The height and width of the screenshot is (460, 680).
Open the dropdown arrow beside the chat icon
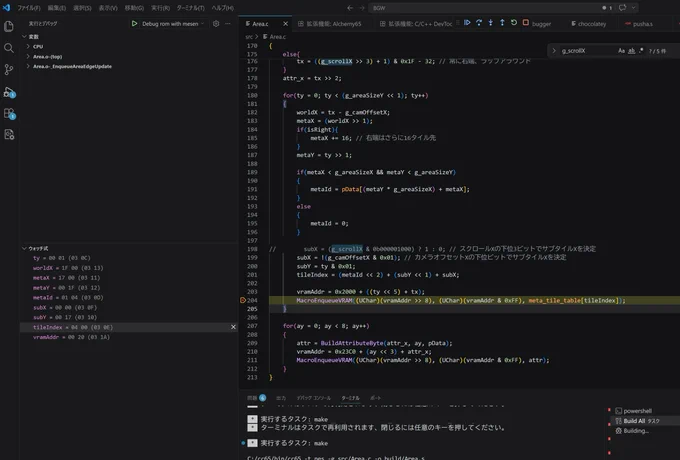(x=634, y=8)
